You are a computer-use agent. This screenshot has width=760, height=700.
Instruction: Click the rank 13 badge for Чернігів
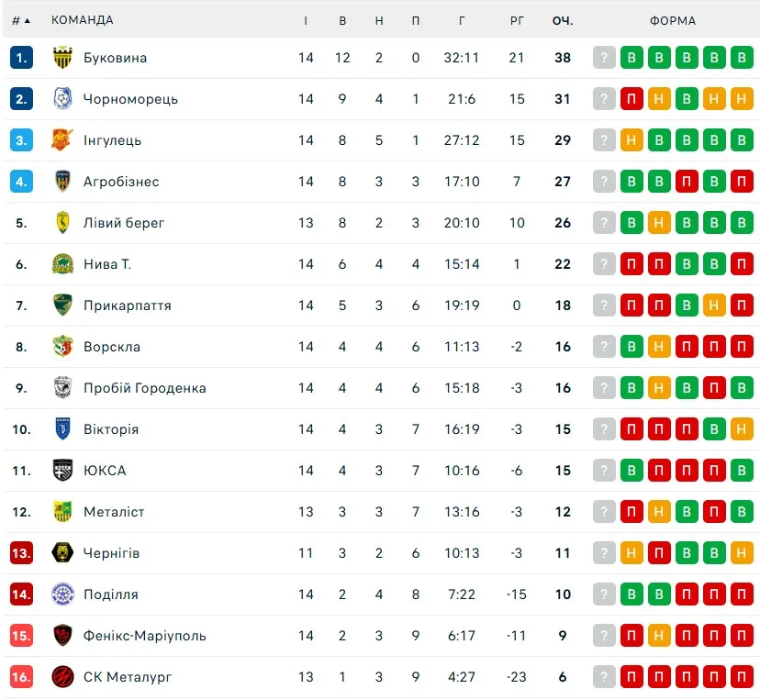coord(21,553)
